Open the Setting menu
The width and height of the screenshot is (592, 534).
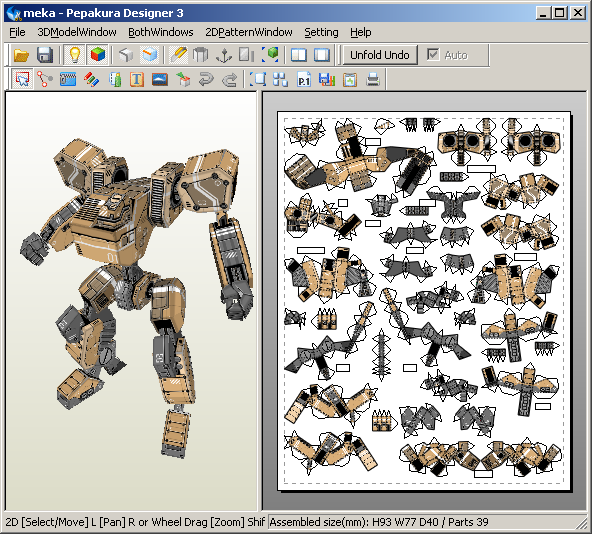coord(321,32)
